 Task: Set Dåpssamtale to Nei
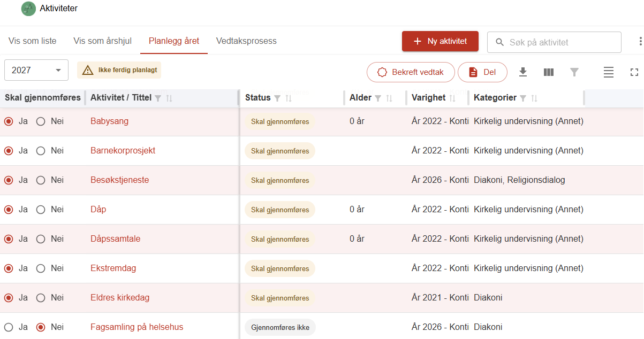pos(41,239)
